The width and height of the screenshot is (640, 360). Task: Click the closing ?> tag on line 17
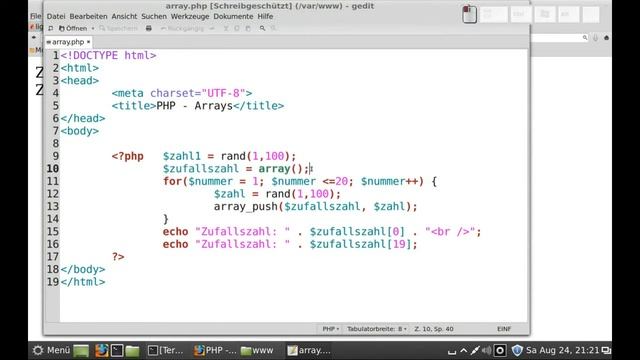(x=118, y=257)
